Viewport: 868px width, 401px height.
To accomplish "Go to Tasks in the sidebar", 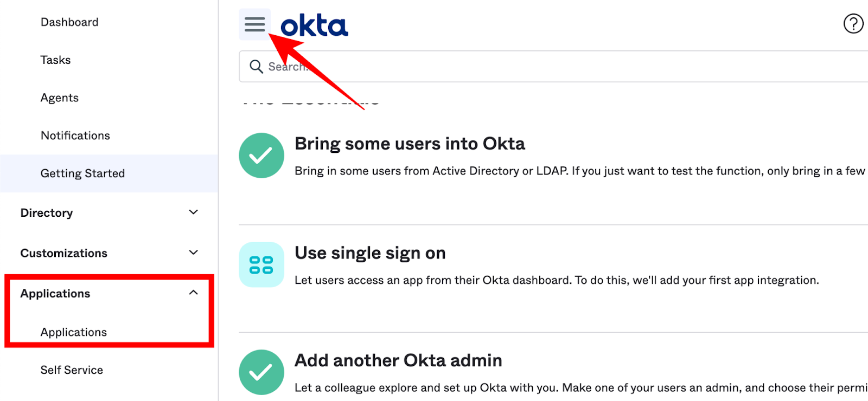I will pos(55,60).
